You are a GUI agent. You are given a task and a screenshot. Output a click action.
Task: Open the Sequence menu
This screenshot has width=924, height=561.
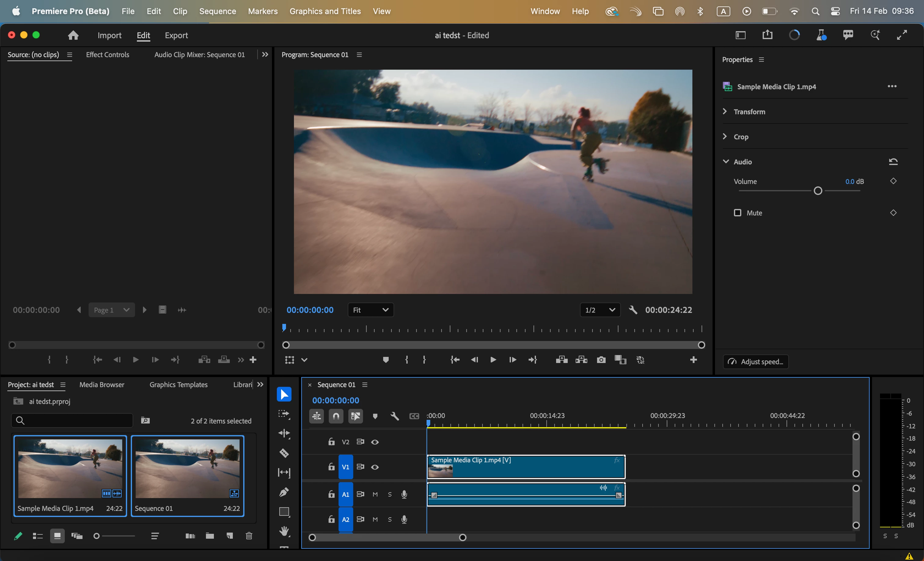pos(218,11)
